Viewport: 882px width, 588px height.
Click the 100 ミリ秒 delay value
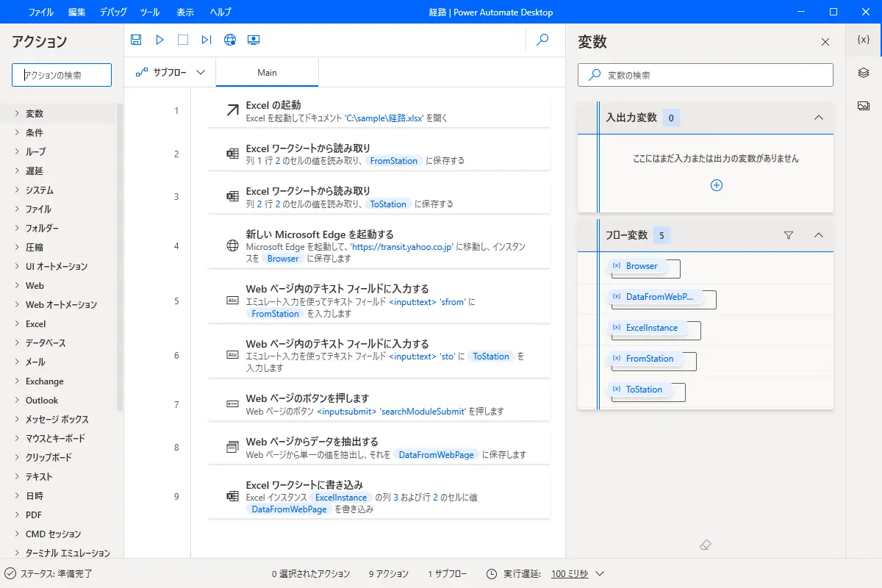[x=570, y=574]
